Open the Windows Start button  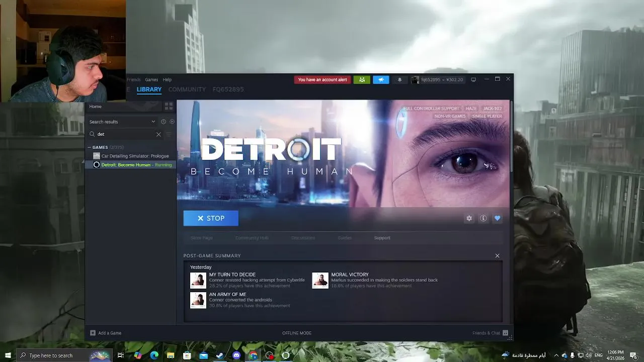8,355
